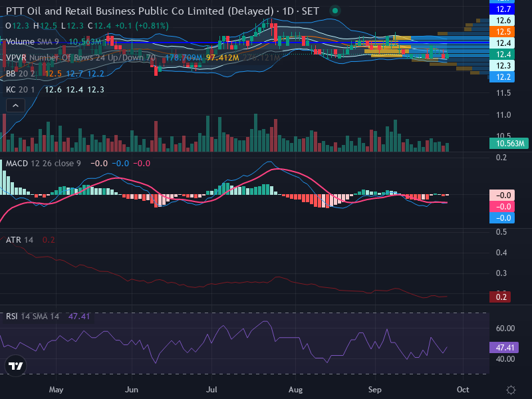Click the 60.00 RSI scale value

click(505, 329)
